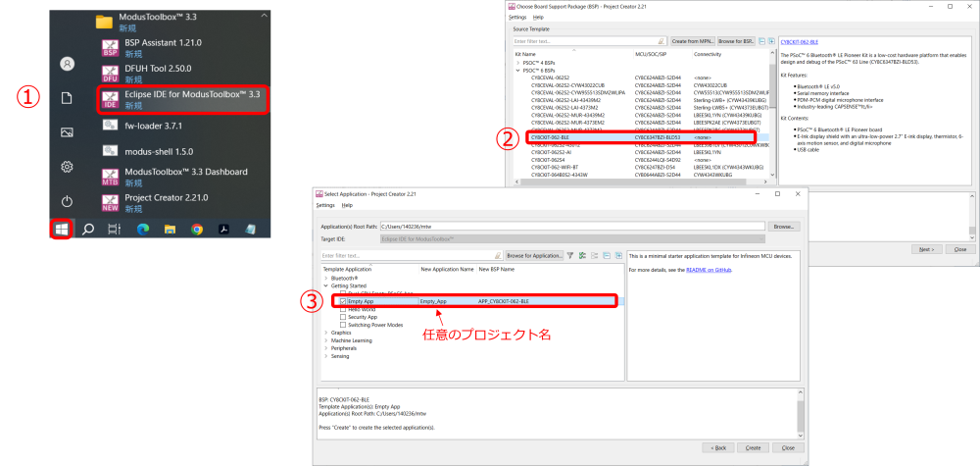This screenshot has height=466, width=980.
Task: Launch Microsoft Edge from taskbar
Action: [x=142, y=230]
